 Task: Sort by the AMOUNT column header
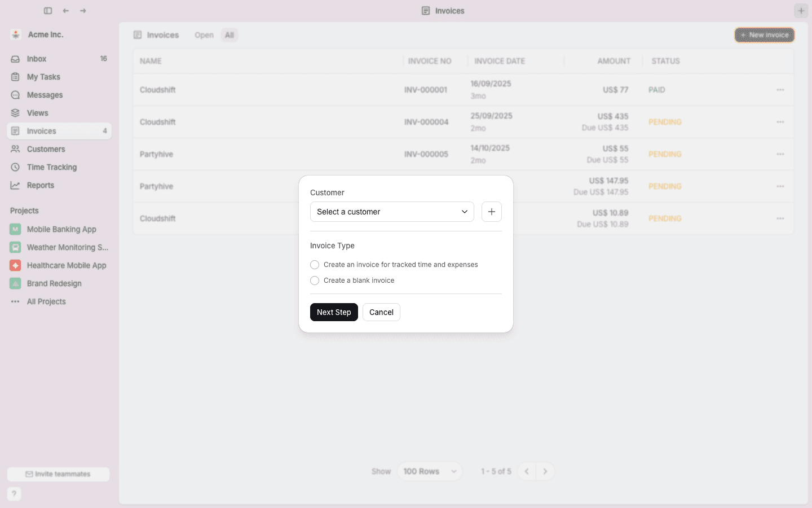614,61
